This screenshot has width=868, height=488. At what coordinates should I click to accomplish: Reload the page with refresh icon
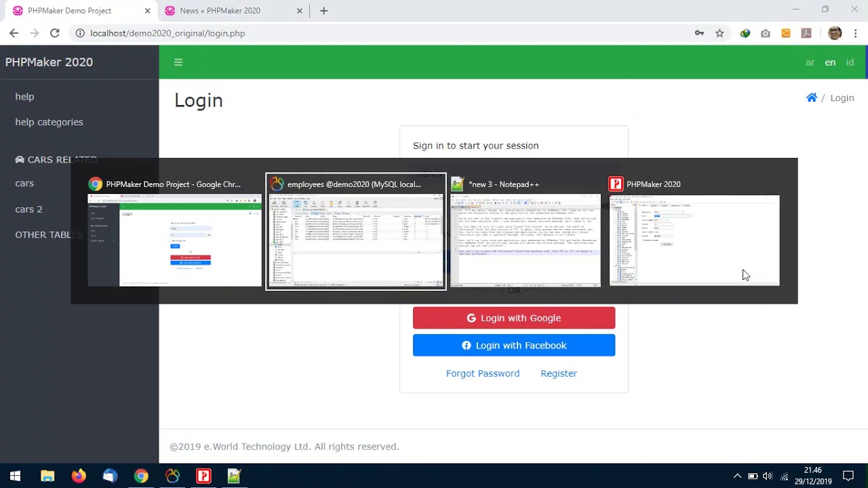pyautogui.click(x=55, y=33)
